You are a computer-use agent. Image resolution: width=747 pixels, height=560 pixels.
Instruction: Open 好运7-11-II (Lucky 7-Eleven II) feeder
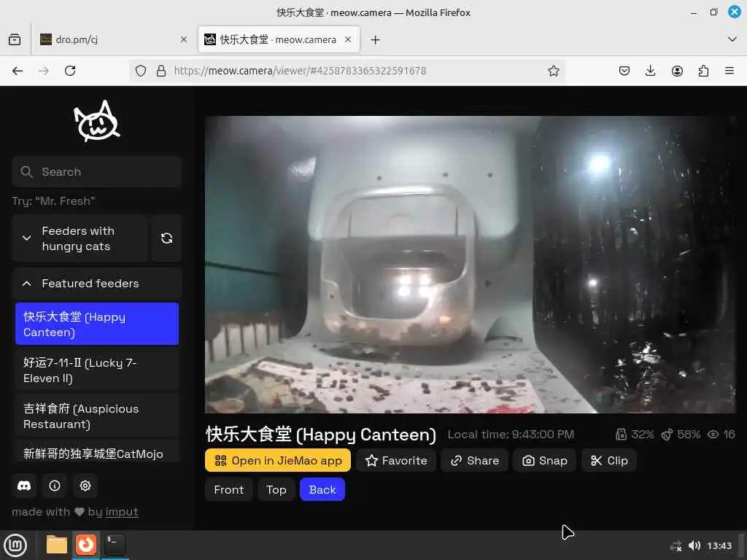point(97,370)
